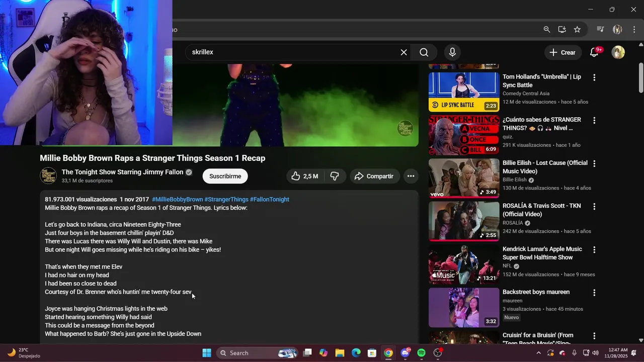Open Tom Holland Lip Sync Battle thumbnail
The image size is (644, 362).
click(x=464, y=92)
